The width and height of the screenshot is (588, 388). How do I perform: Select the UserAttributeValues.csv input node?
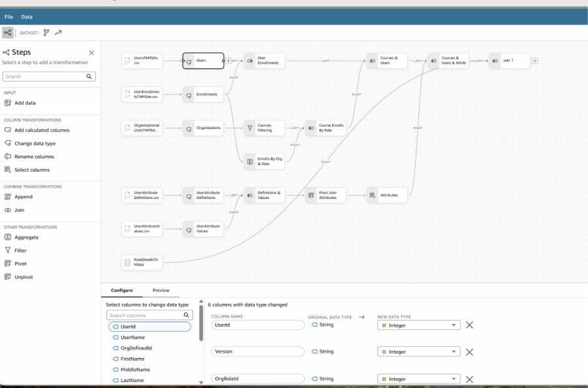coord(142,229)
